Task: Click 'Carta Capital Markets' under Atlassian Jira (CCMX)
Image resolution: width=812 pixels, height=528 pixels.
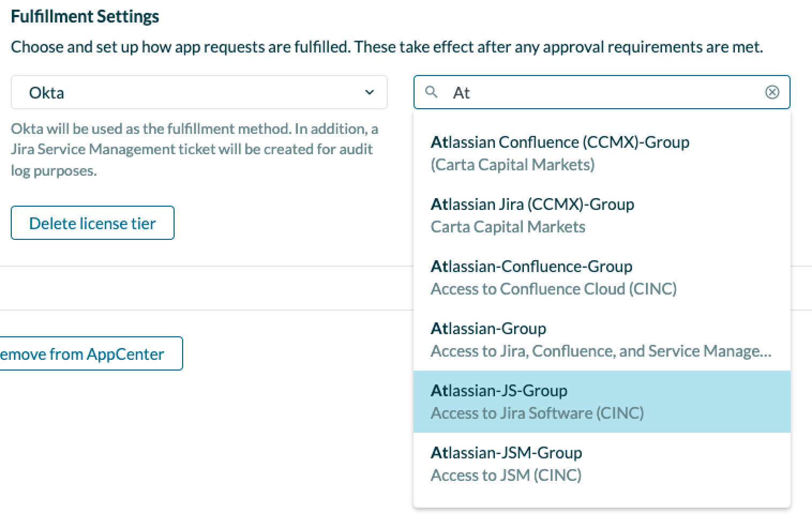Action: pyautogui.click(x=507, y=227)
